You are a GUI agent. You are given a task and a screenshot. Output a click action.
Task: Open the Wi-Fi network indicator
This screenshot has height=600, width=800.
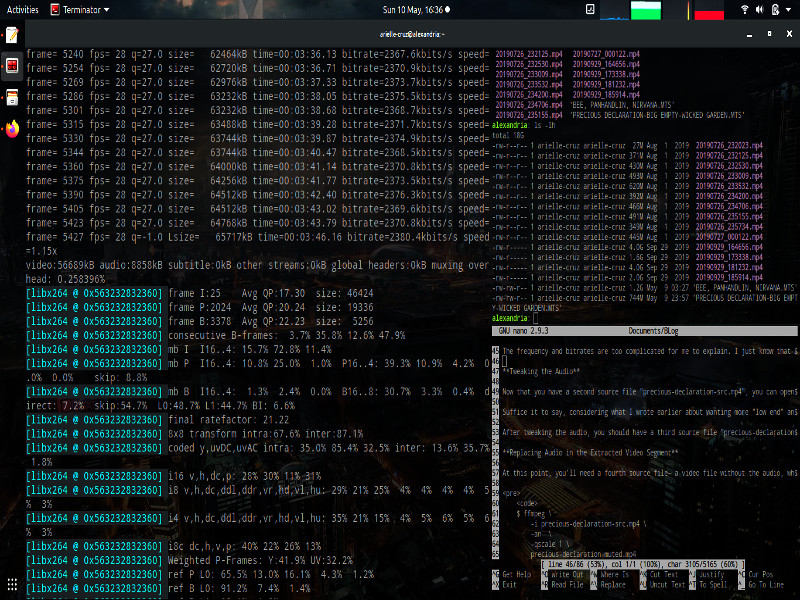[744, 10]
